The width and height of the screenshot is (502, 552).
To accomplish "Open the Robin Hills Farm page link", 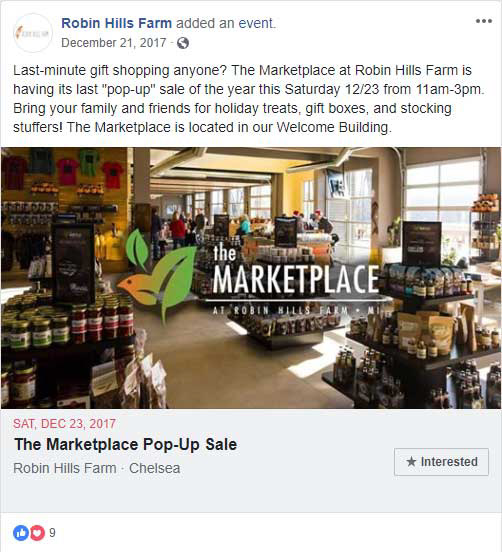I will [117, 23].
